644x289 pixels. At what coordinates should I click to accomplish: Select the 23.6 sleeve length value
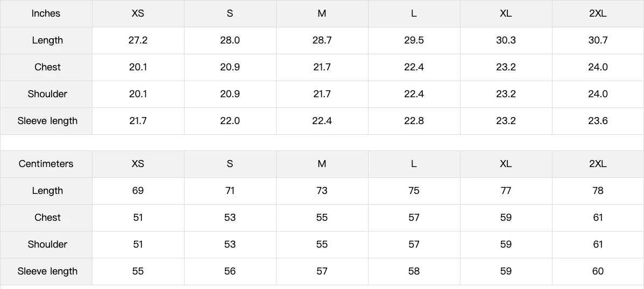(x=598, y=121)
